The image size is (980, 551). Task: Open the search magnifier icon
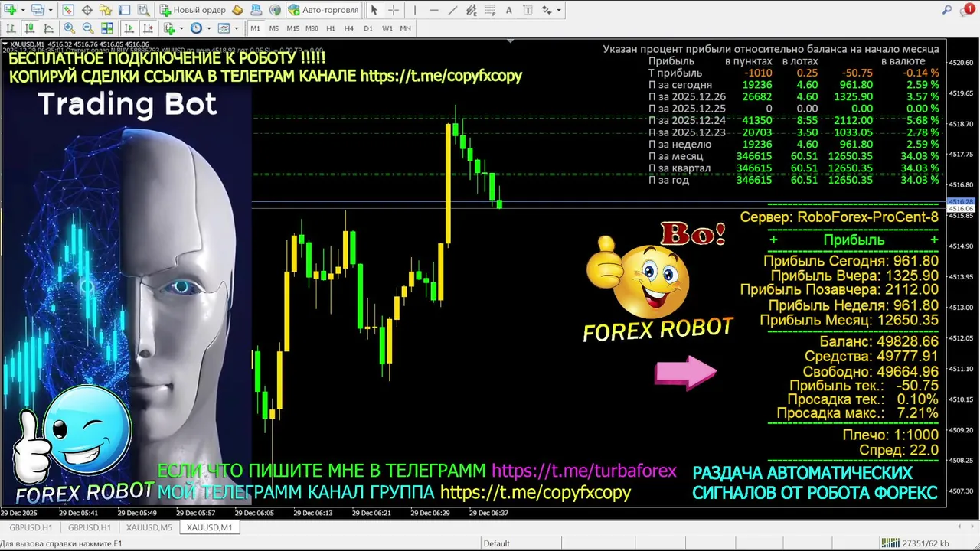click(x=947, y=10)
